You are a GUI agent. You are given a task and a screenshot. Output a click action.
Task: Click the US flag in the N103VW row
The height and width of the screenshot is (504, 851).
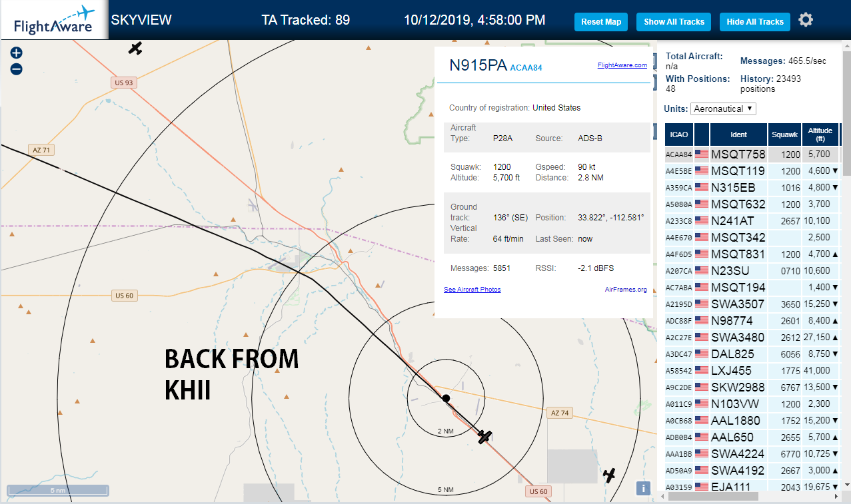[x=702, y=403]
